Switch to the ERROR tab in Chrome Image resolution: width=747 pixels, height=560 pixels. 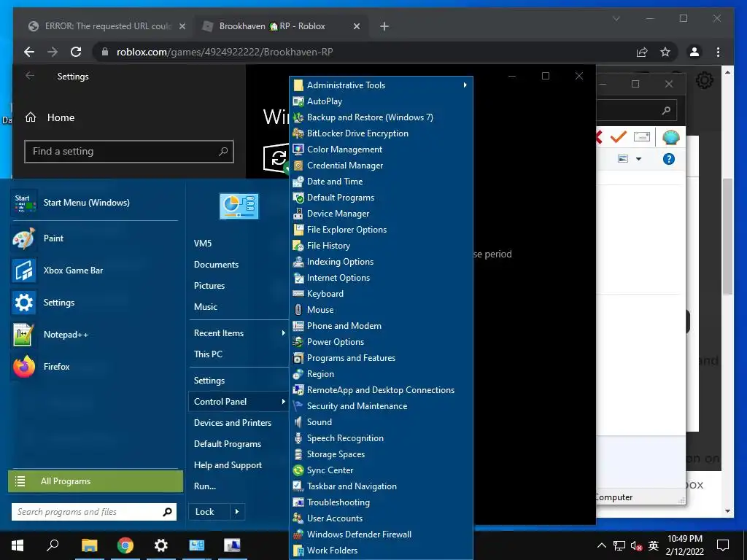point(107,26)
